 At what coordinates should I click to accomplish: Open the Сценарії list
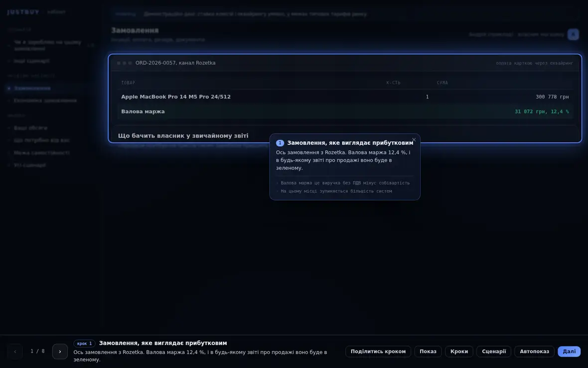point(493,352)
